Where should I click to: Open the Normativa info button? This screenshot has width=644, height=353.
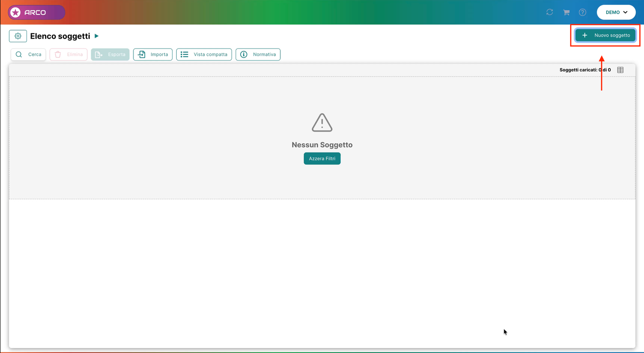click(258, 54)
